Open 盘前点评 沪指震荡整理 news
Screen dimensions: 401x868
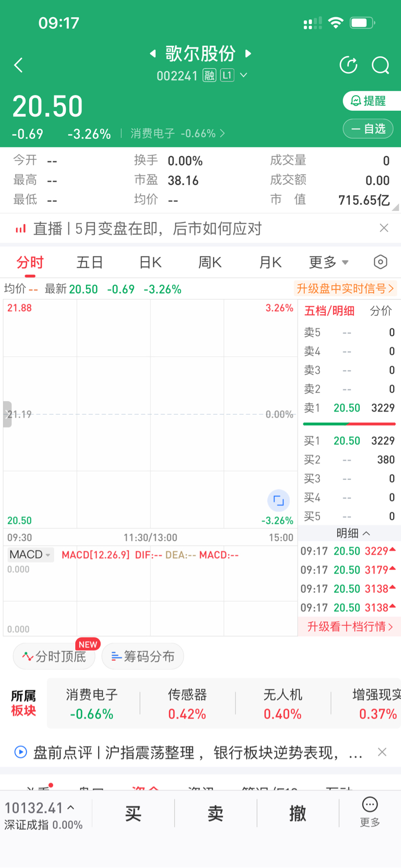click(x=197, y=753)
